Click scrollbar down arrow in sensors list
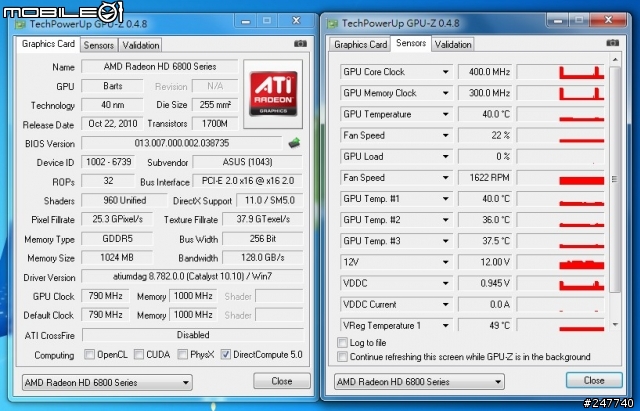Viewport: 640px width, 411px height. (615, 325)
